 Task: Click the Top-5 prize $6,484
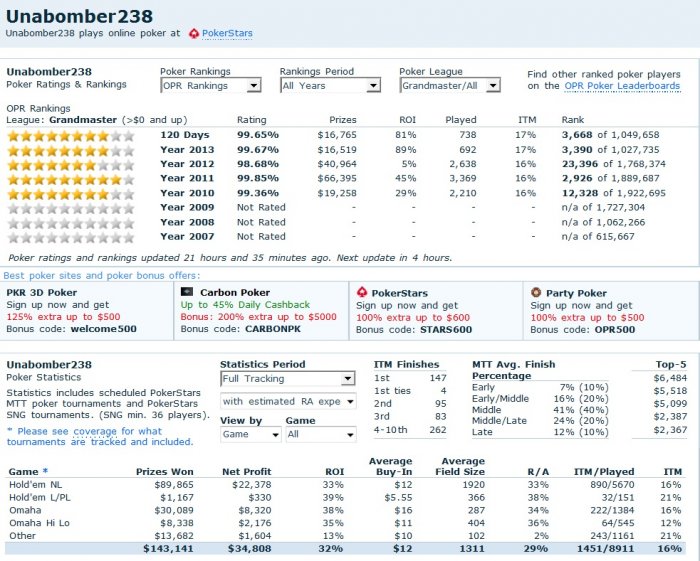click(x=670, y=378)
